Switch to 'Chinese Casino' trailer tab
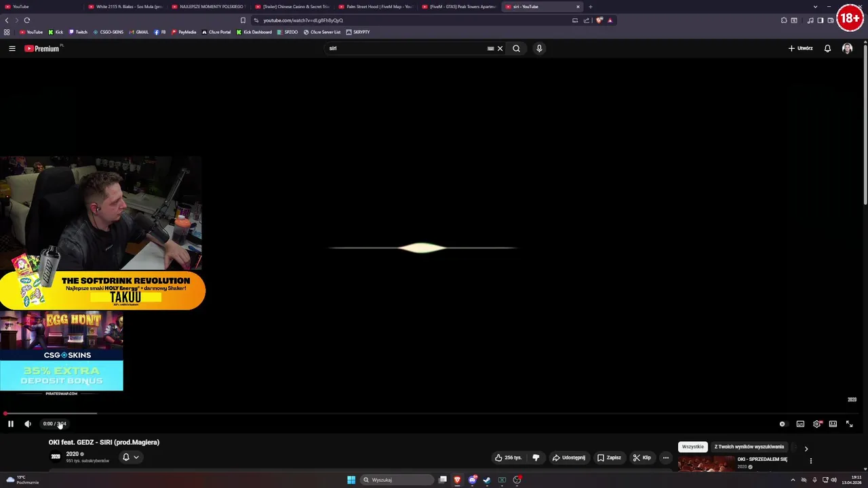The height and width of the screenshot is (488, 868). tap(292, 7)
